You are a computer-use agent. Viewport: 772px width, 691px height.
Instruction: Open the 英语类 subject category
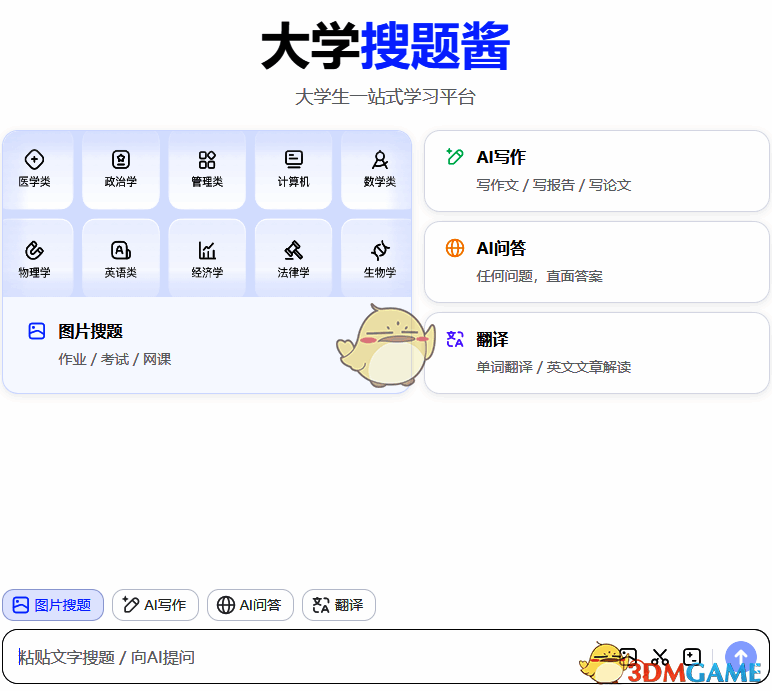click(x=121, y=259)
